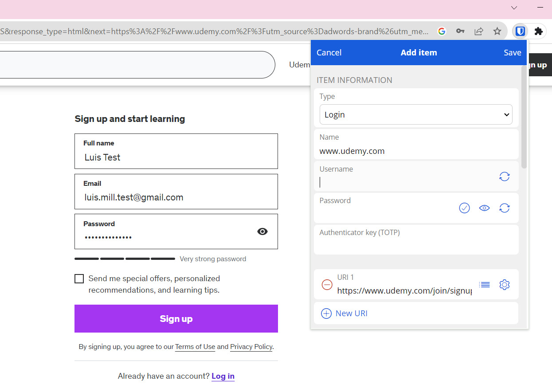This screenshot has height=392, width=552.
Task: Enable special offers and recommendations checkbox
Action: point(79,278)
